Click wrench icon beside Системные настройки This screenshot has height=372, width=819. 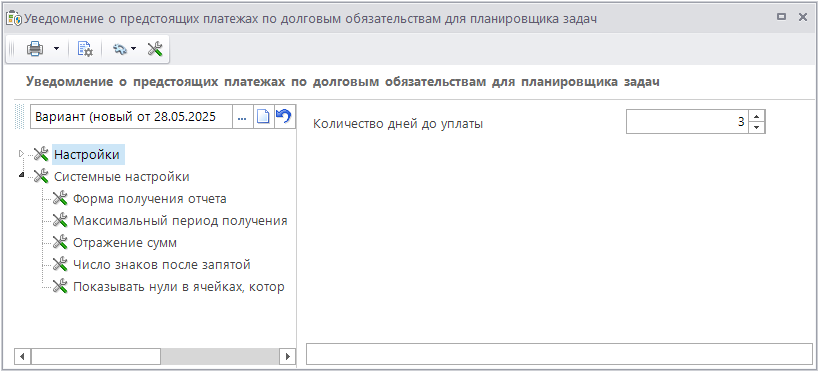pos(41,177)
